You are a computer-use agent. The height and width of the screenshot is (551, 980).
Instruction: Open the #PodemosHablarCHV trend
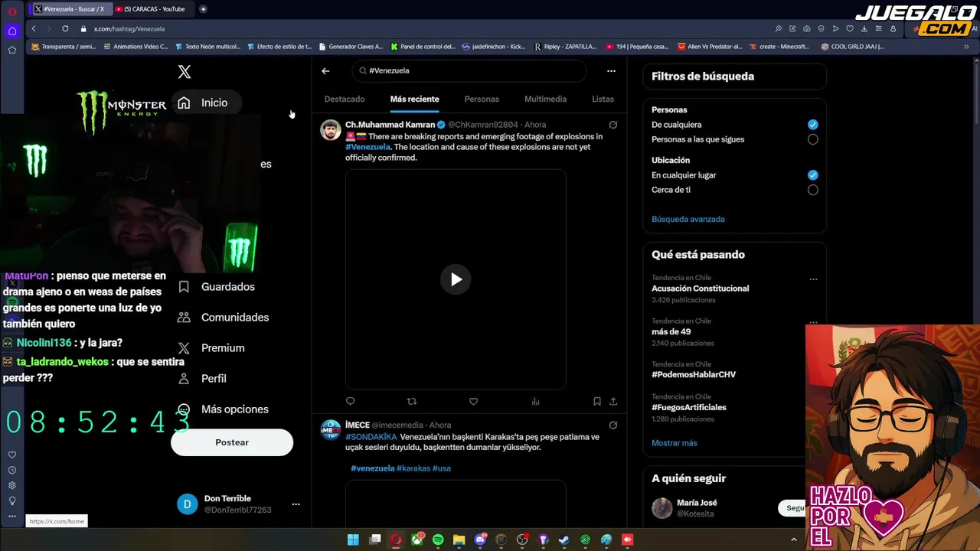pos(694,374)
